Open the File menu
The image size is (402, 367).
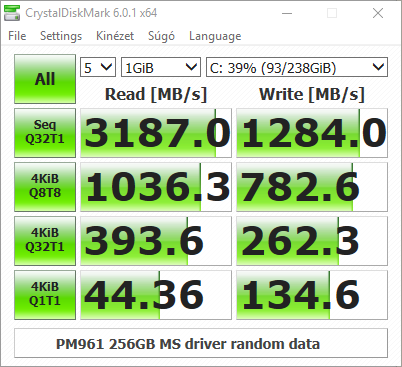click(x=17, y=36)
